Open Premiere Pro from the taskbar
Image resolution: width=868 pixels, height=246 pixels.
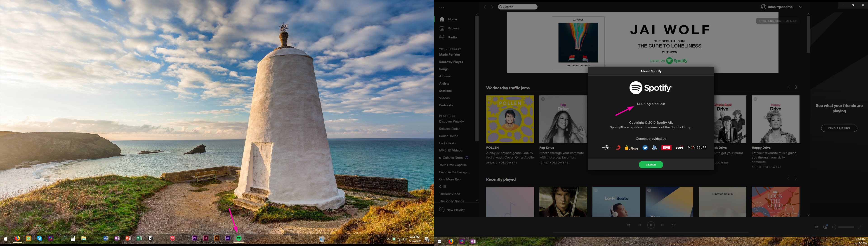[x=194, y=238]
